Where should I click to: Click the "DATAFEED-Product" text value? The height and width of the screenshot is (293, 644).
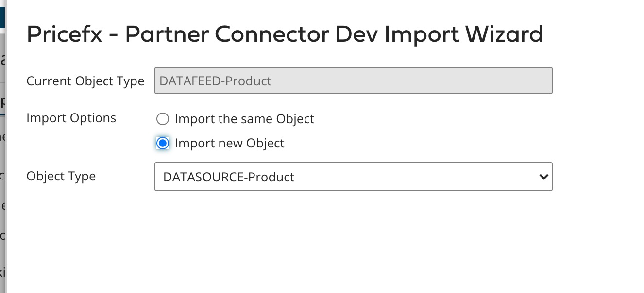pyautogui.click(x=215, y=81)
